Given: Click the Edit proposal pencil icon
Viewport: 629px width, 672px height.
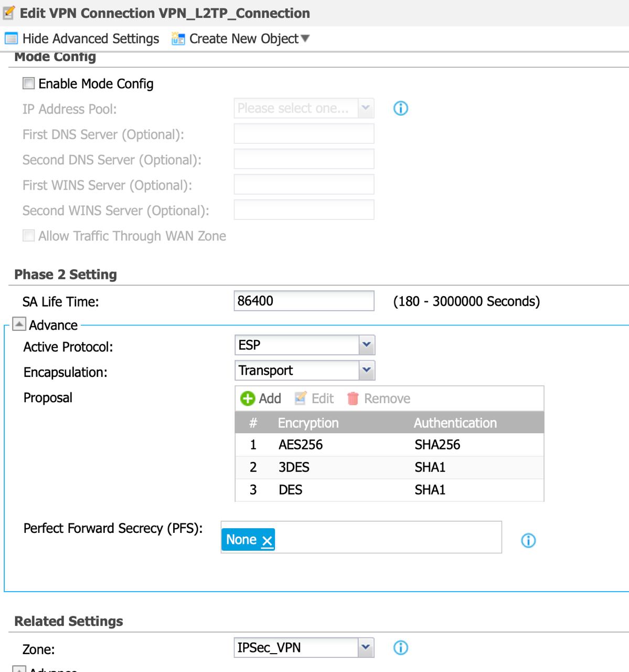Looking at the screenshot, I should pos(301,399).
